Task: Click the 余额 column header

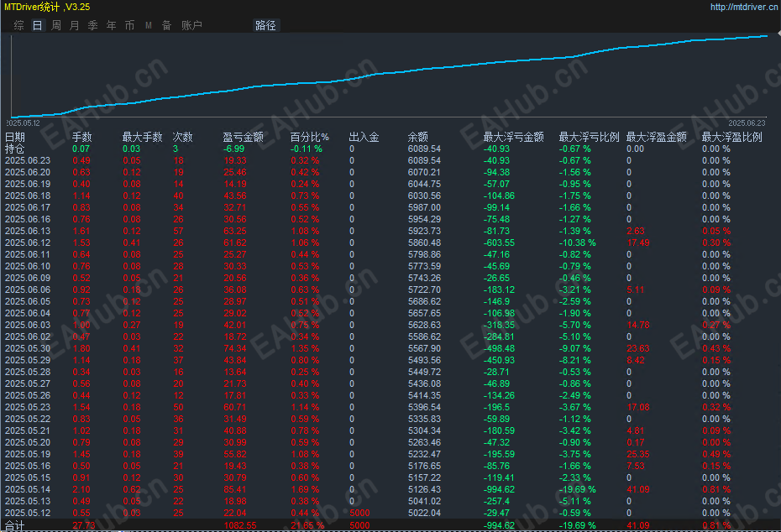Action: (x=418, y=137)
